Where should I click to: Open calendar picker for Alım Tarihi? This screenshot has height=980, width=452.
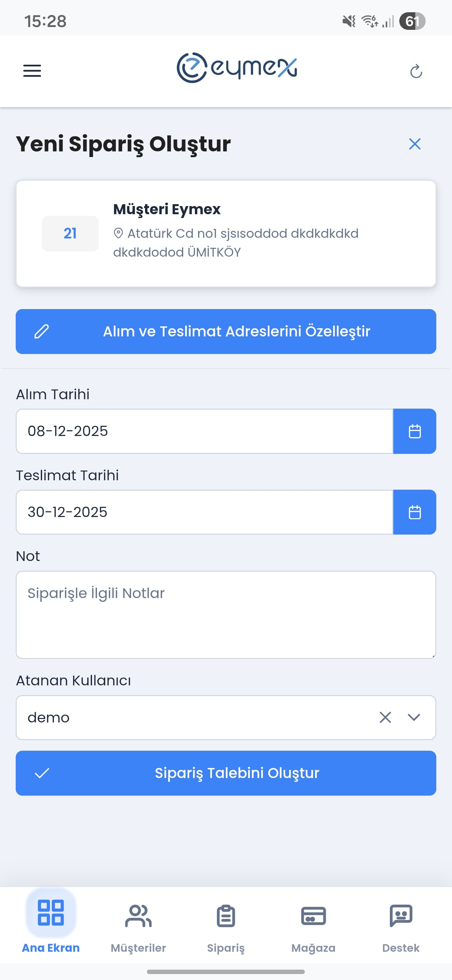414,431
